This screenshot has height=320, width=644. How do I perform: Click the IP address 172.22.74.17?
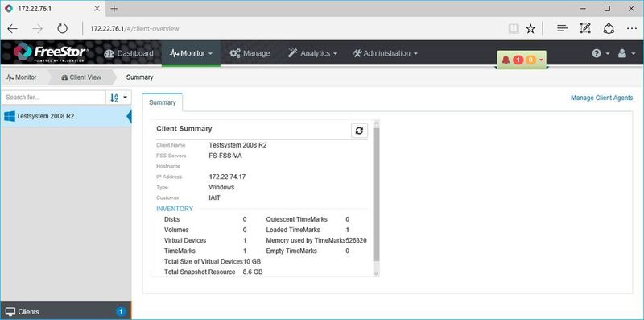coord(228,177)
